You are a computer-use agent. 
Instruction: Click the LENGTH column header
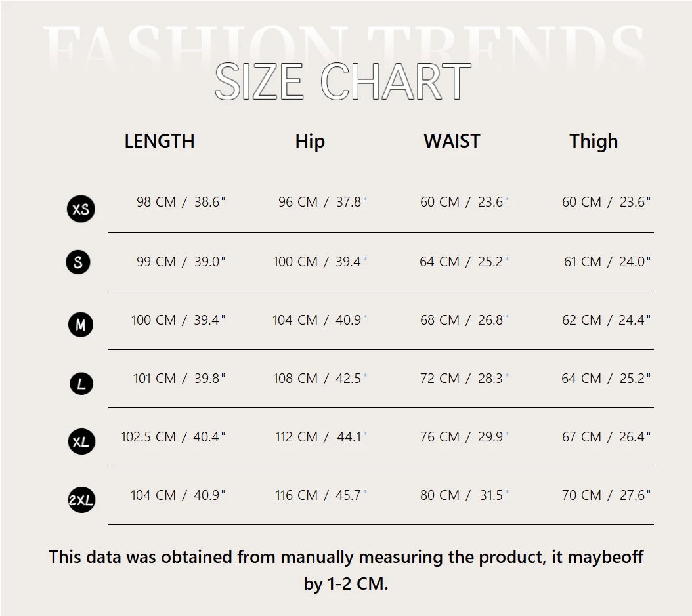tap(160, 141)
